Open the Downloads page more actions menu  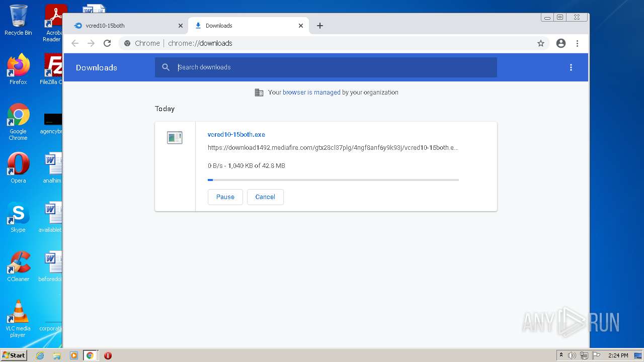pos(571,67)
